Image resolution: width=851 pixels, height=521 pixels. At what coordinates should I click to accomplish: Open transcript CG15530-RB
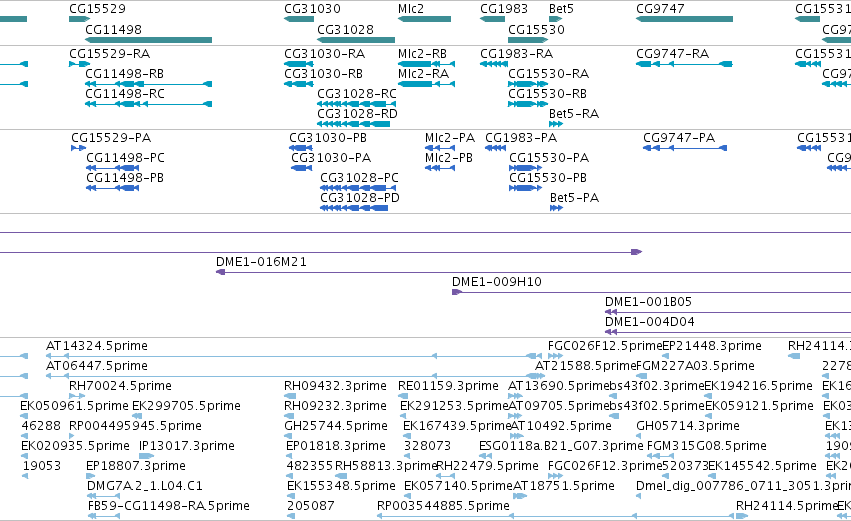548,94
